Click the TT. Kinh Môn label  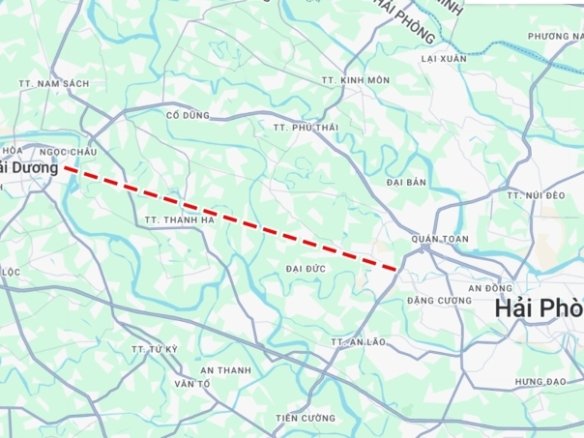tap(356, 80)
